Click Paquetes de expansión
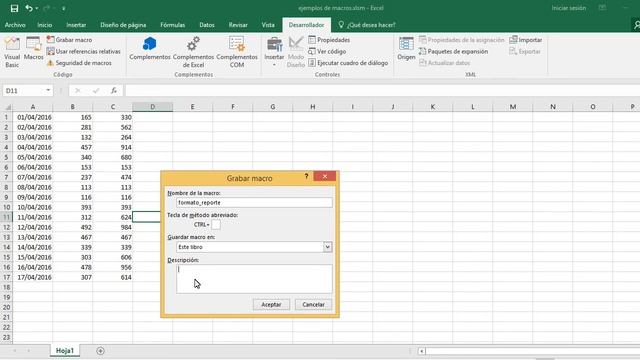This screenshot has width=640, height=360. [453, 51]
